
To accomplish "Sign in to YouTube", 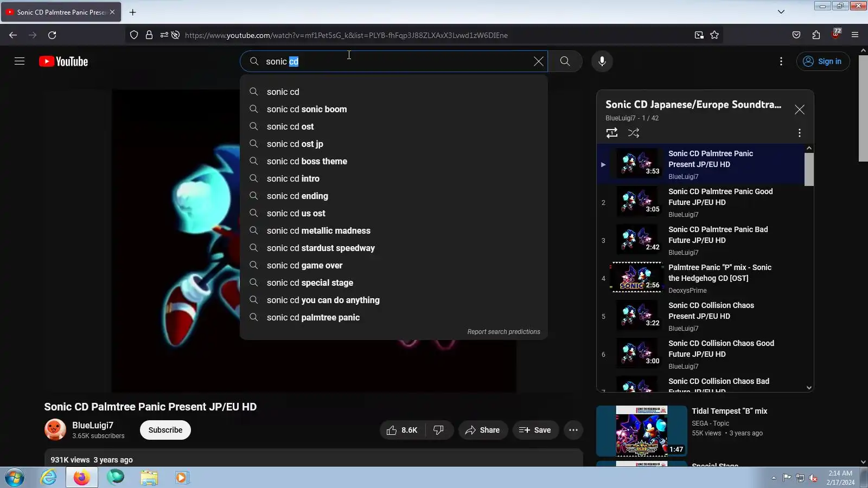I will tap(823, 61).
